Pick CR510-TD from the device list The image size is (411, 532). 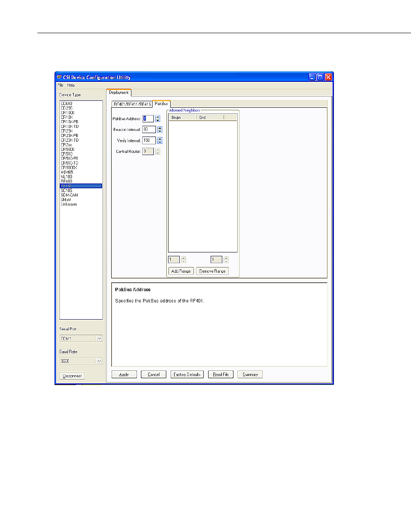pyautogui.click(x=69, y=163)
